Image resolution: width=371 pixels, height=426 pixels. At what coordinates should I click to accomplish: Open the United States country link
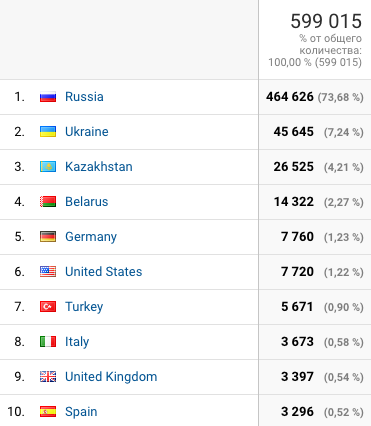pos(104,272)
